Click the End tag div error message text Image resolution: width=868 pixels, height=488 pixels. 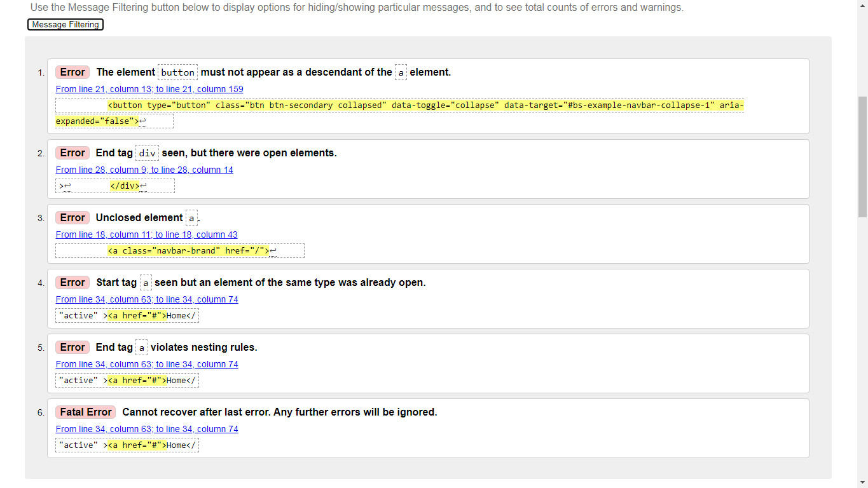click(215, 152)
